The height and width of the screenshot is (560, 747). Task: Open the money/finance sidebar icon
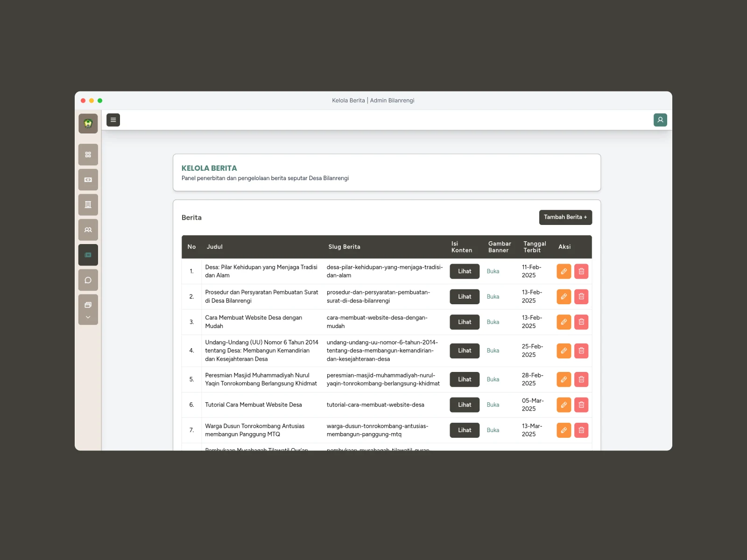pos(88,180)
